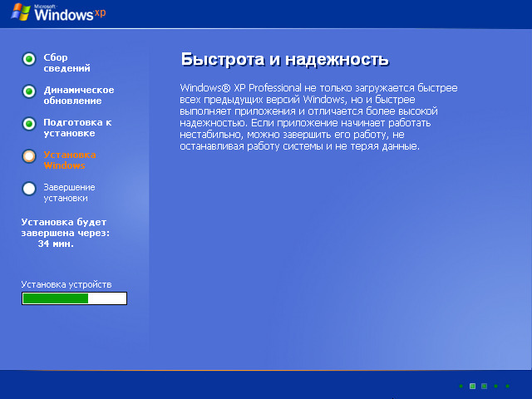
Task: Click the second large square activity indicator
Action: pyautogui.click(x=484, y=386)
